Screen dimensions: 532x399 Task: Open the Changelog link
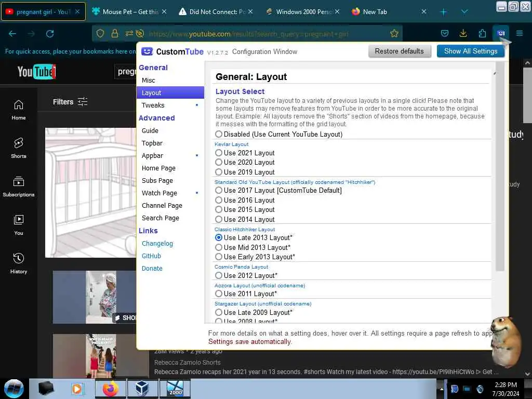tap(157, 244)
